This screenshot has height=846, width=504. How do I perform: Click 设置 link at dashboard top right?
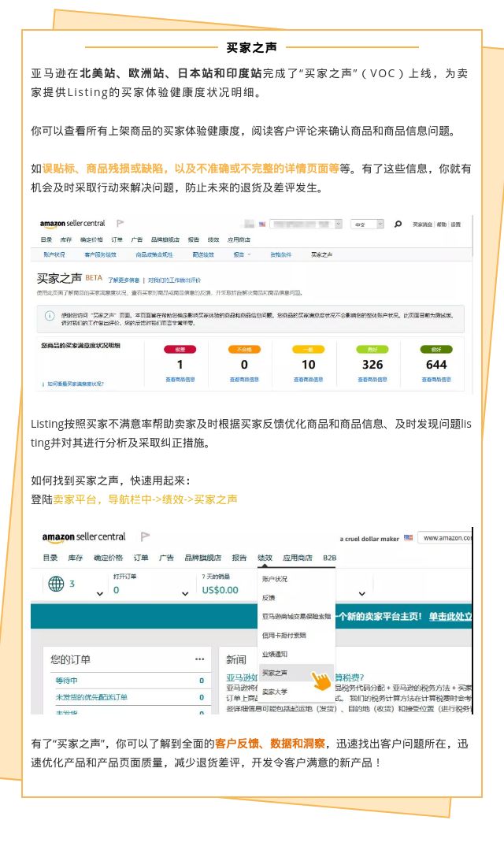[457, 224]
